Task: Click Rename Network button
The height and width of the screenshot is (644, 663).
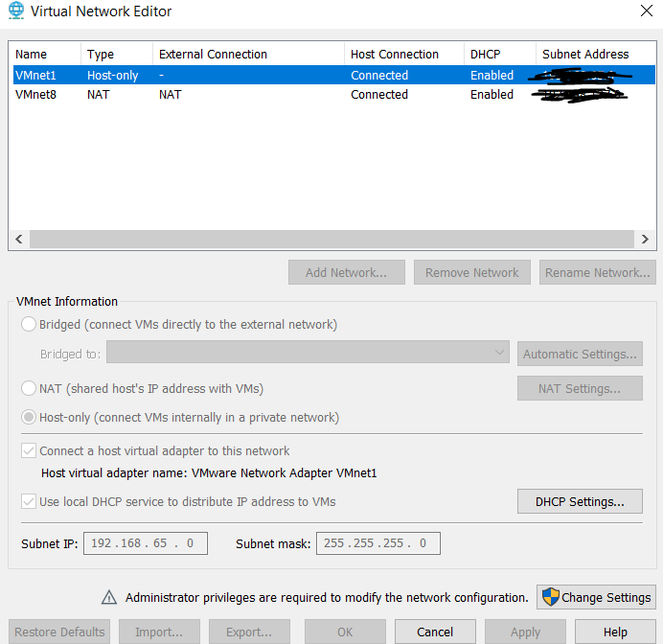Action: tap(598, 272)
